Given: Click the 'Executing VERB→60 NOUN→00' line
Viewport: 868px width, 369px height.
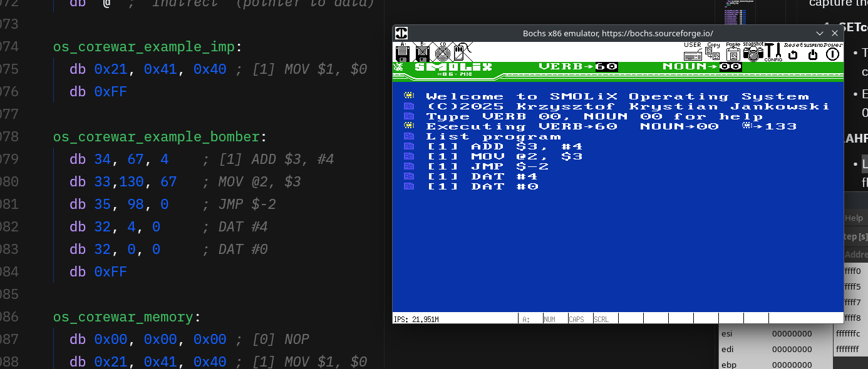Looking at the screenshot, I should 611,126.
